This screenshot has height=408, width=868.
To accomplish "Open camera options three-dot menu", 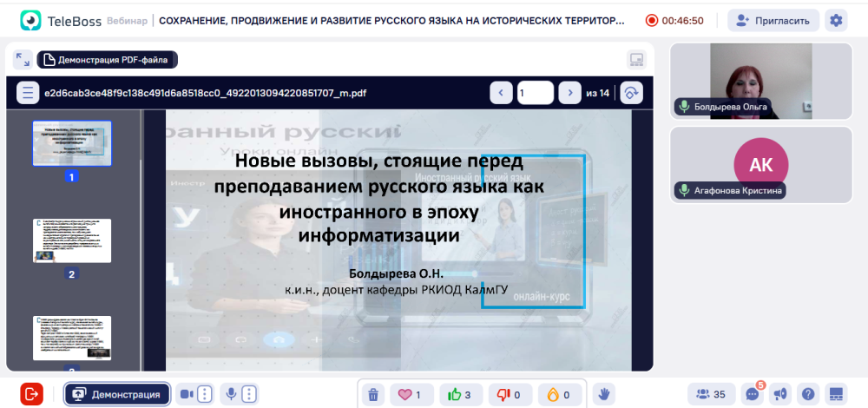I will pos(205,394).
